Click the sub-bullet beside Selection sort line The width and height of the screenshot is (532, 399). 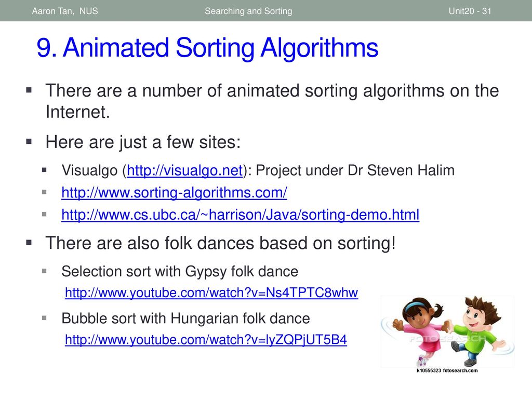pyautogui.click(x=44, y=271)
